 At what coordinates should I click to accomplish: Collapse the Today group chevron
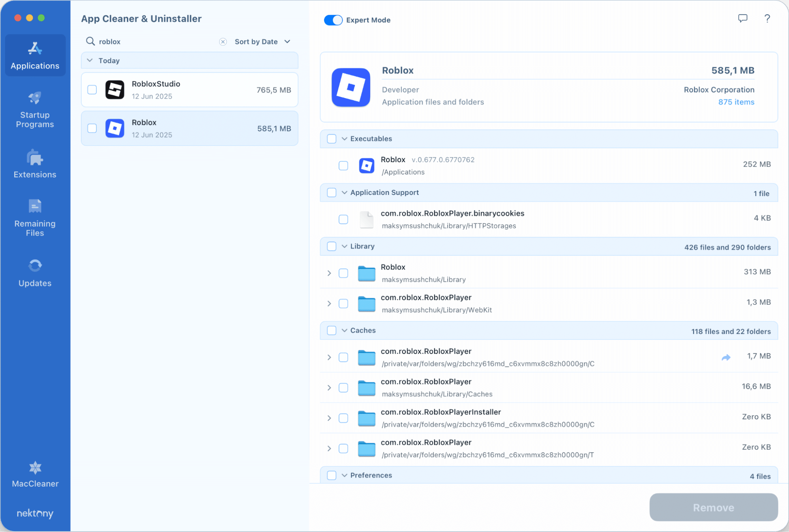pos(90,60)
